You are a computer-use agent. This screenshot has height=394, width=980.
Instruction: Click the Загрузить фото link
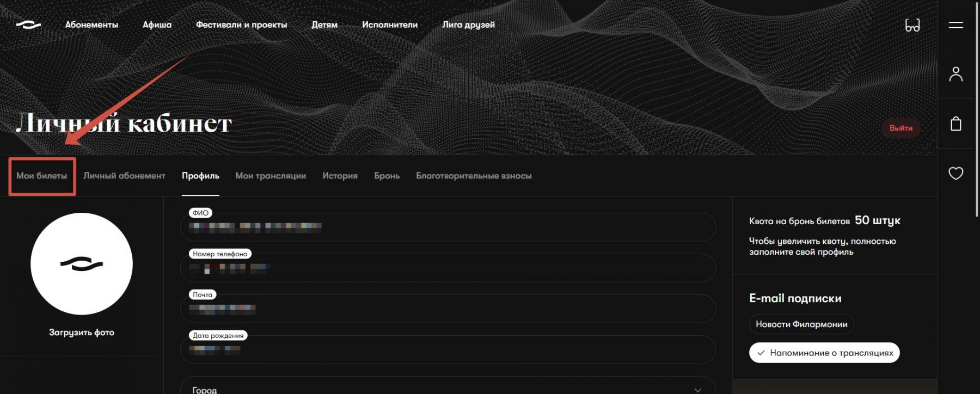82,333
